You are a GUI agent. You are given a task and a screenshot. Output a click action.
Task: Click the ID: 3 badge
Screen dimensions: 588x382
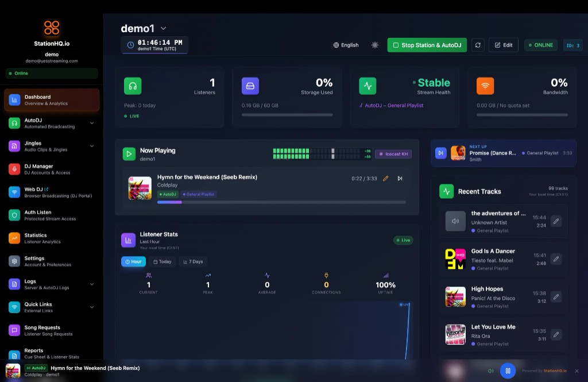pyautogui.click(x=573, y=45)
